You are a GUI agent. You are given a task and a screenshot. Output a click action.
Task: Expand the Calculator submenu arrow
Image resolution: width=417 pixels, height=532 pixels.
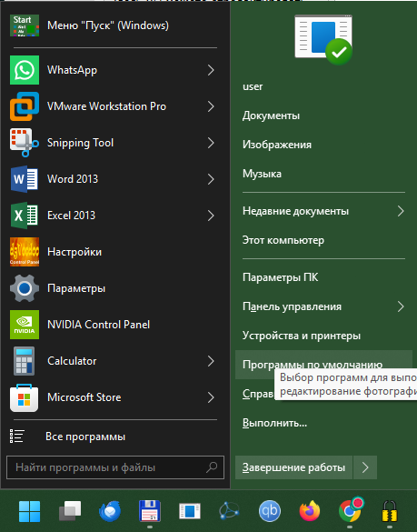click(211, 361)
